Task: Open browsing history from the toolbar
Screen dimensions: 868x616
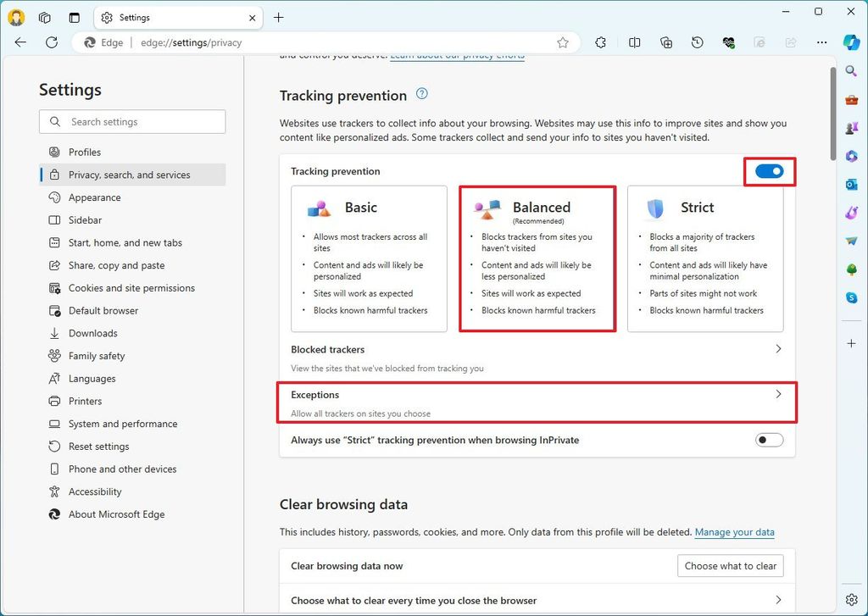Action: point(697,42)
